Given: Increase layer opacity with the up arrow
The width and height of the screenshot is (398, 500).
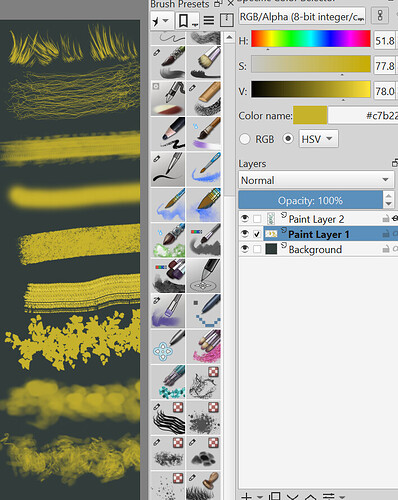Looking at the screenshot, I should click(388, 196).
